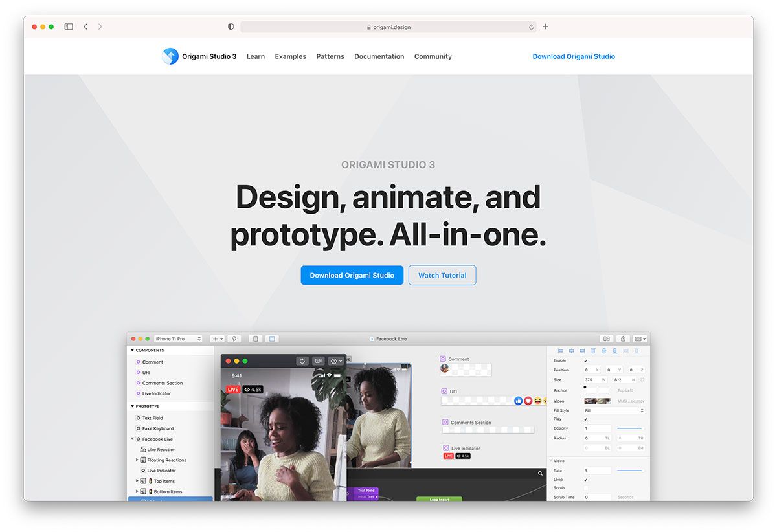Adjust the Rate slider
The image size is (777, 532).
point(629,471)
